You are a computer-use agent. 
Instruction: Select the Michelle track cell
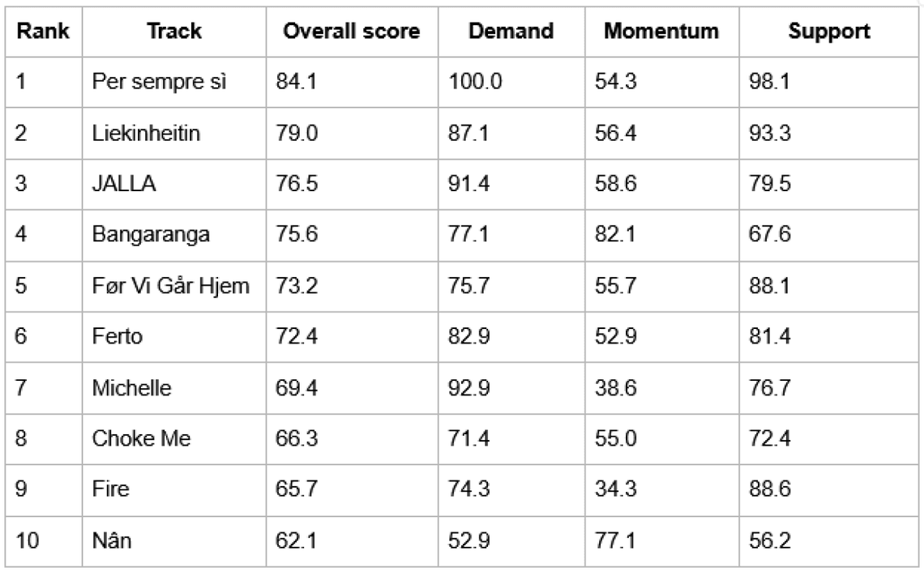tap(132, 387)
